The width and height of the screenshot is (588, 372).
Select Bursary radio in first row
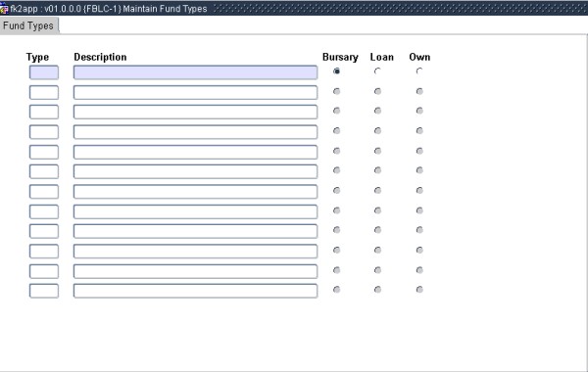337,71
